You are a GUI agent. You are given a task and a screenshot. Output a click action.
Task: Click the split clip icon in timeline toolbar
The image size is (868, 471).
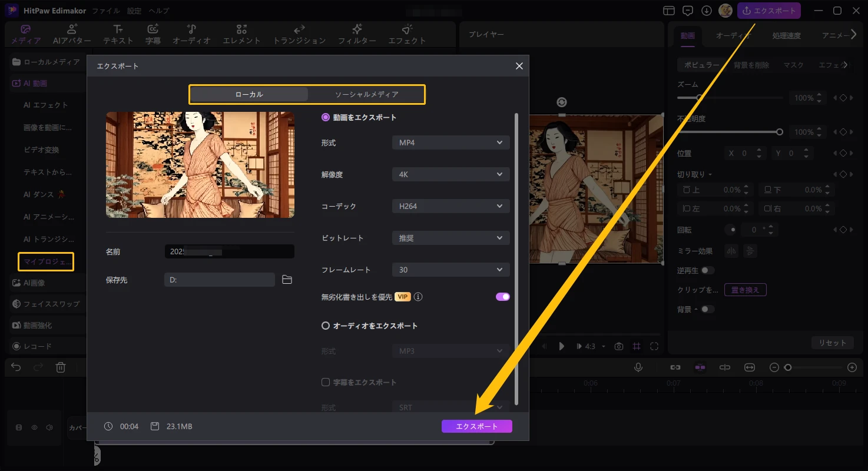[725, 367]
